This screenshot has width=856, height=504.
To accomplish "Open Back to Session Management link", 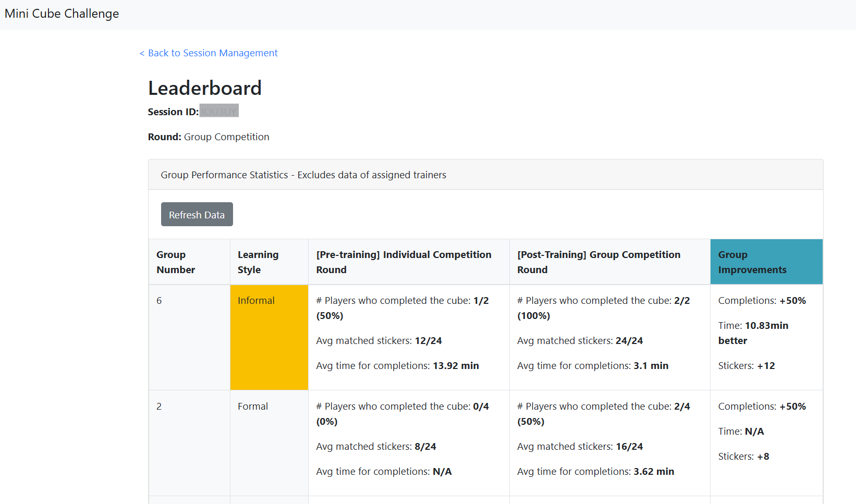I will 209,53.
